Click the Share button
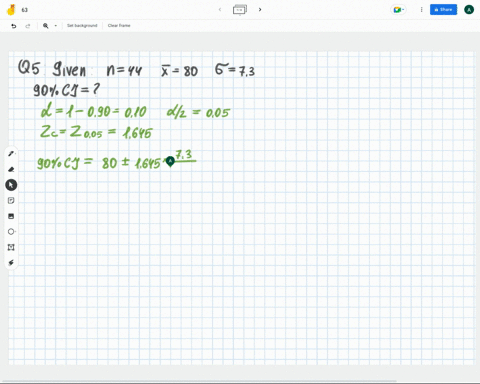 pos(443,10)
